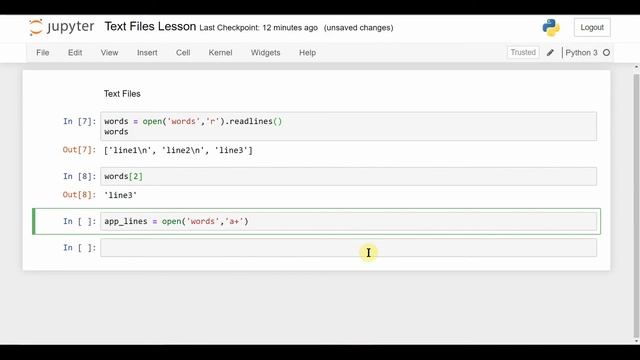This screenshot has width=640, height=360.
Task: Click the Python 3 kernel name
Action: point(581,53)
